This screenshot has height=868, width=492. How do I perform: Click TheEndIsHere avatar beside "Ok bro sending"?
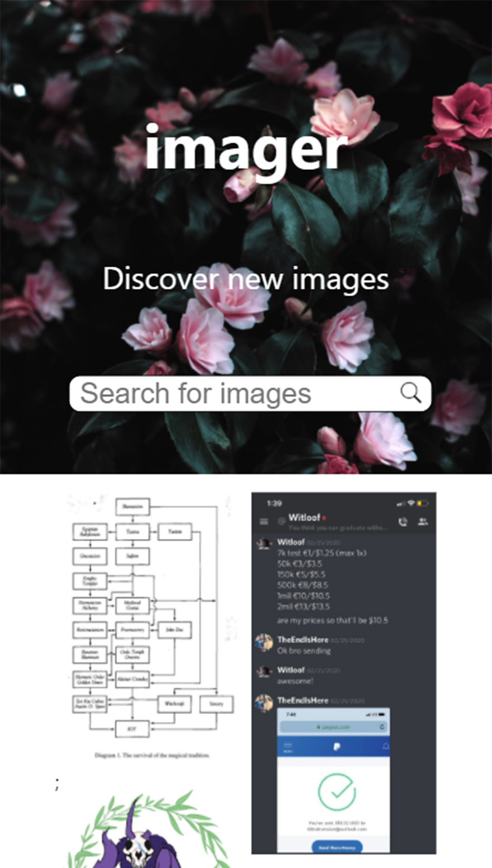point(264,642)
